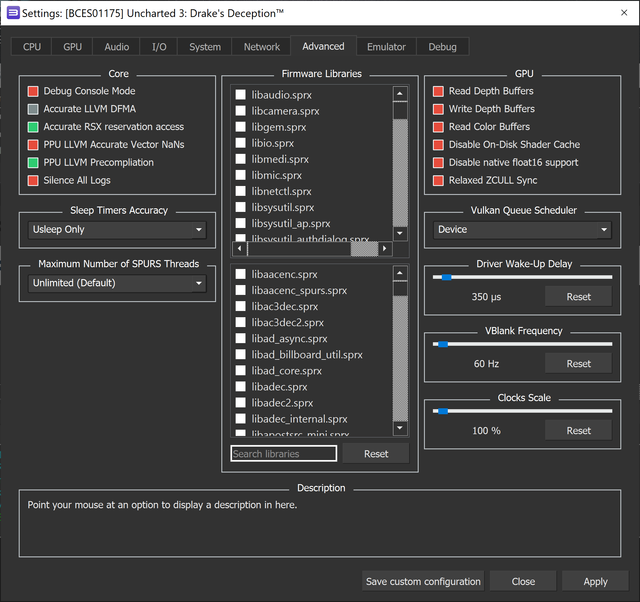Check libmic.sprx library
Screen dimensions: 640x602
point(240,175)
